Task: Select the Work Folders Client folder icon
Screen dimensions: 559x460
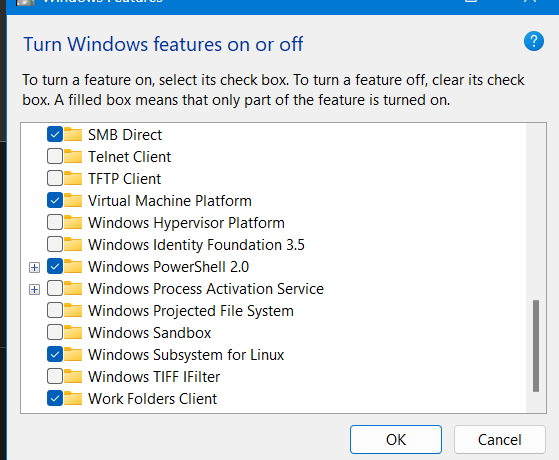Action: [x=73, y=398]
